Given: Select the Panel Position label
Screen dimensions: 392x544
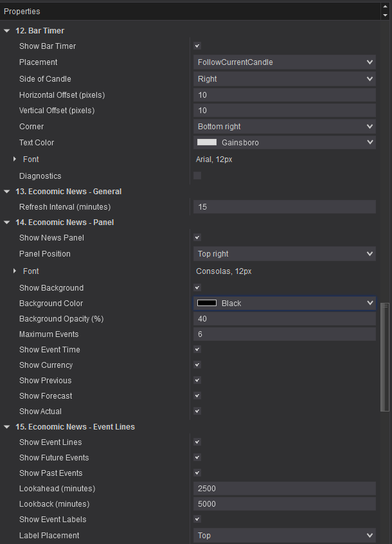Looking at the screenshot, I should pyautogui.click(x=45, y=254).
